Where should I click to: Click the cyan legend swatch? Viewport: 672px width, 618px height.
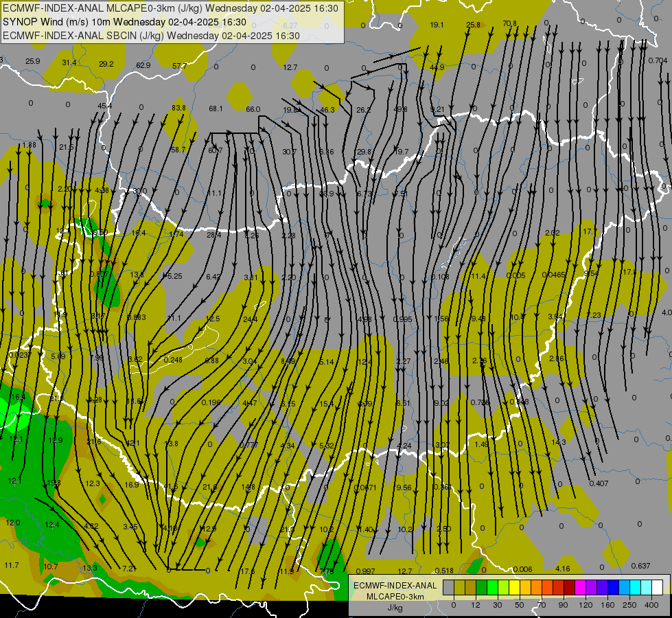click(x=635, y=588)
